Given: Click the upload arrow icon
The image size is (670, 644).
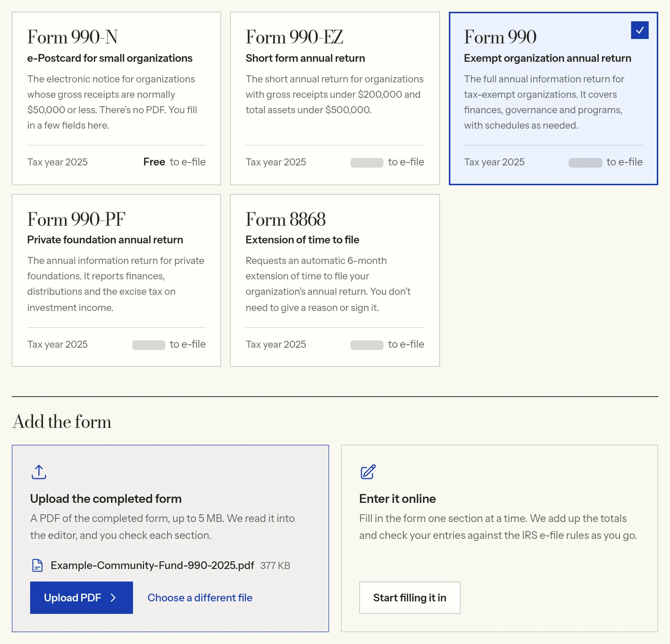Looking at the screenshot, I should tap(39, 472).
